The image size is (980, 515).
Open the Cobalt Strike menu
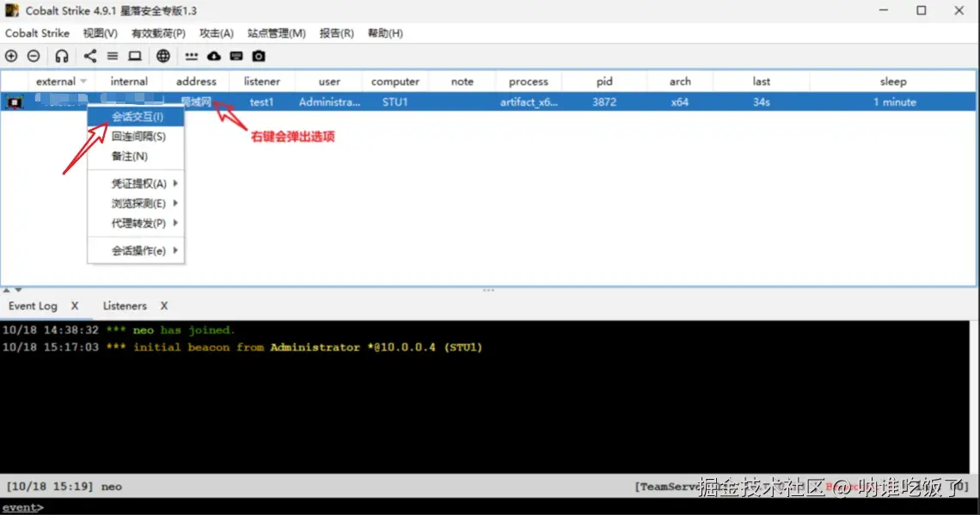(x=37, y=34)
